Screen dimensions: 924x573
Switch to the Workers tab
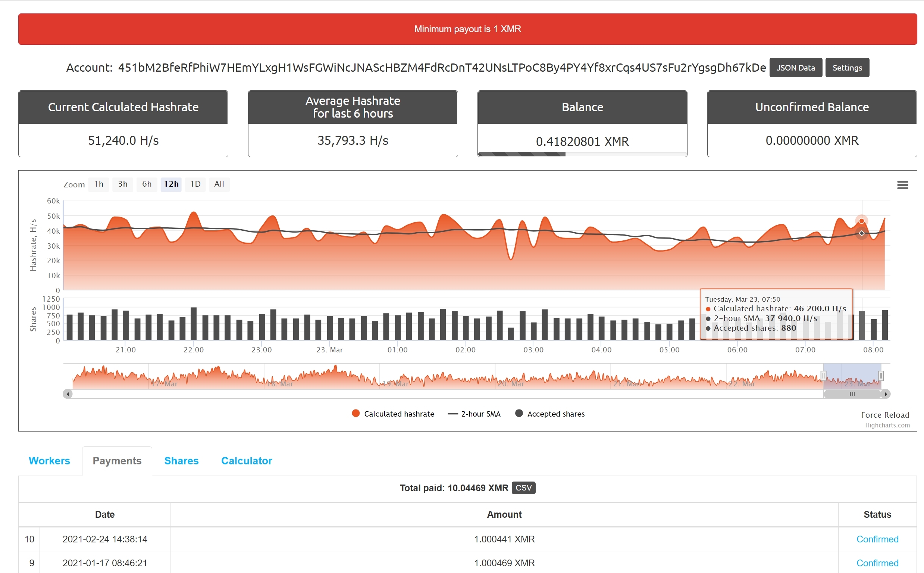49,461
